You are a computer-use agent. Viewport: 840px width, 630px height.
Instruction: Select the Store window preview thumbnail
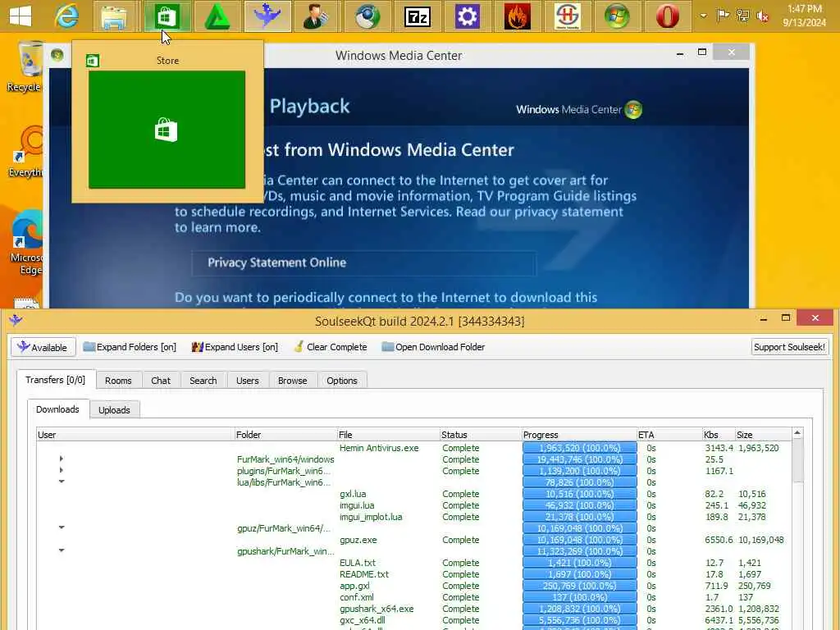167,130
